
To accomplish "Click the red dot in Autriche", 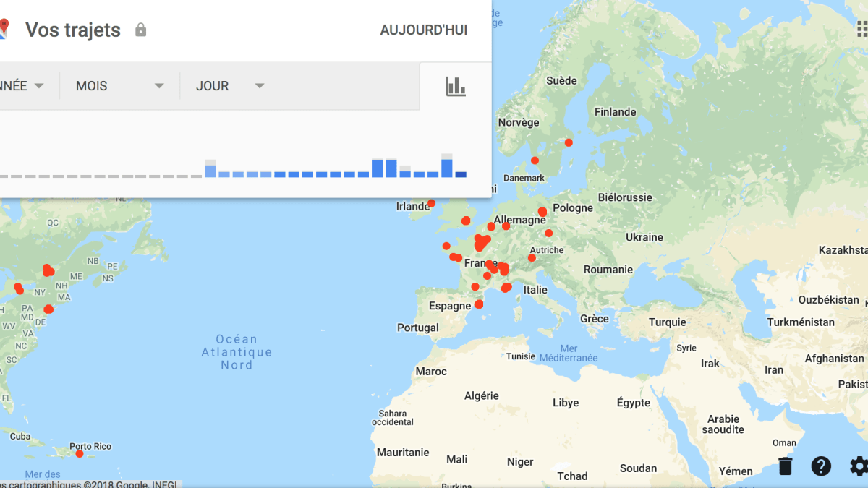I will [532, 258].
